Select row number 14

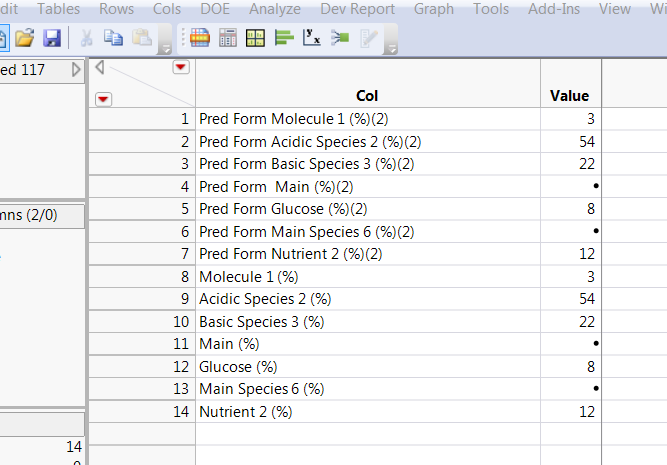coord(142,411)
